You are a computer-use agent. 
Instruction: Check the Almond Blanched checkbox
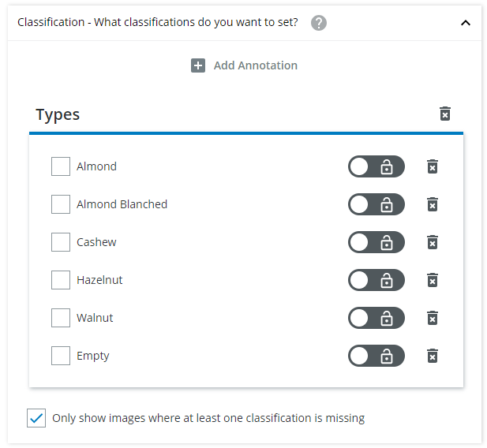pos(61,204)
